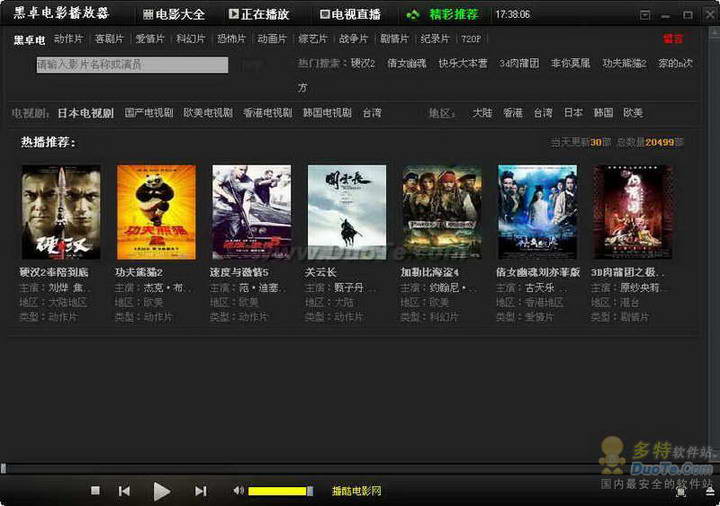
Task: Choose the 动作片 genre category
Action: click(68, 39)
